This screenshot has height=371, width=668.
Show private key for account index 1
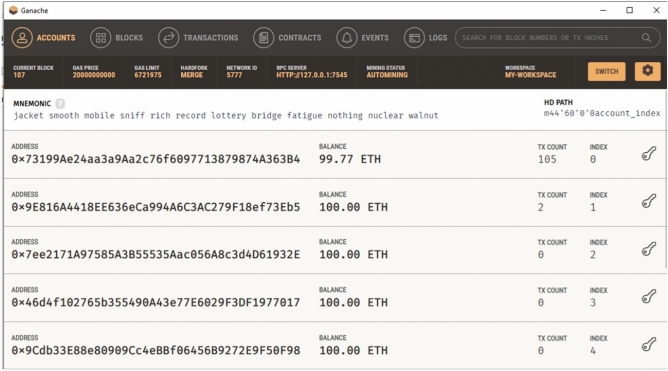point(649,201)
